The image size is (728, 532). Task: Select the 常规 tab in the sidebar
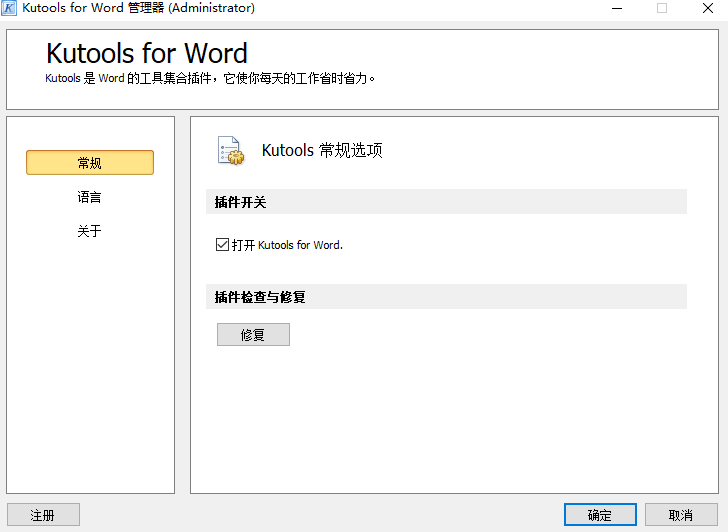pyautogui.click(x=90, y=163)
